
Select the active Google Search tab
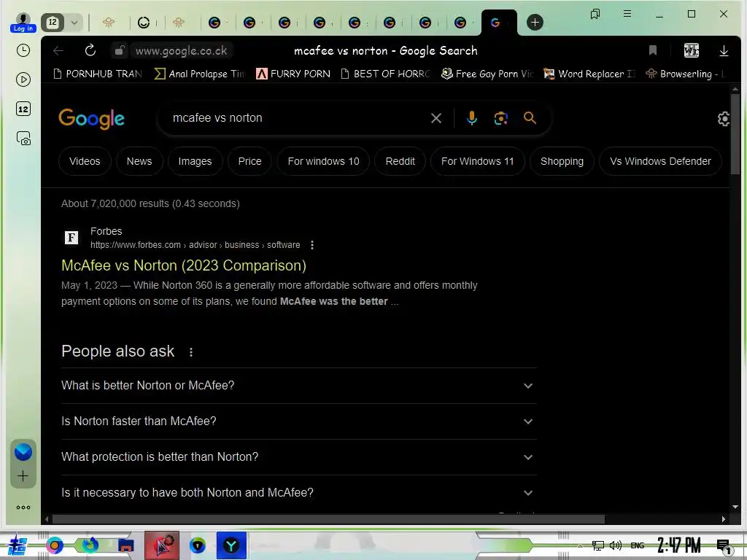[x=499, y=23]
